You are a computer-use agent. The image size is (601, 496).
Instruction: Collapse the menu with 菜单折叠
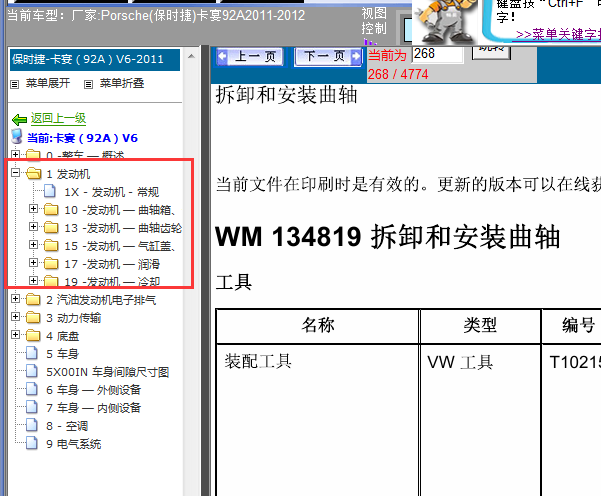click(x=122, y=83)
